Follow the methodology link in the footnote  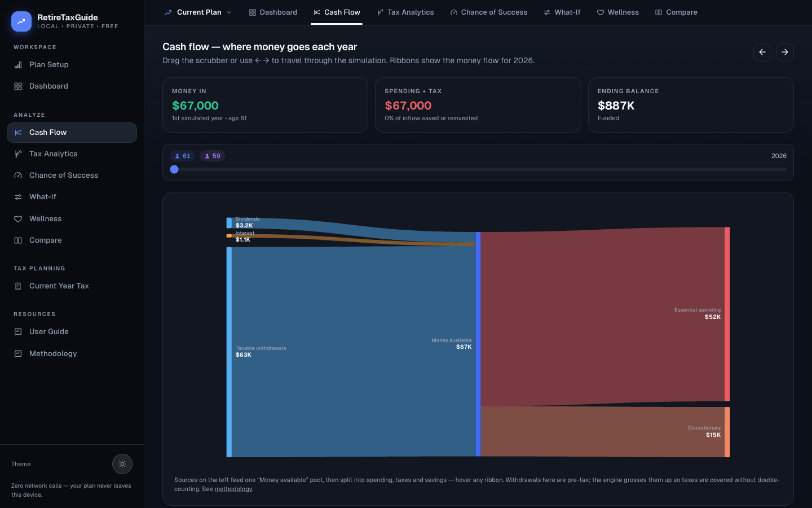pos(233,489)
